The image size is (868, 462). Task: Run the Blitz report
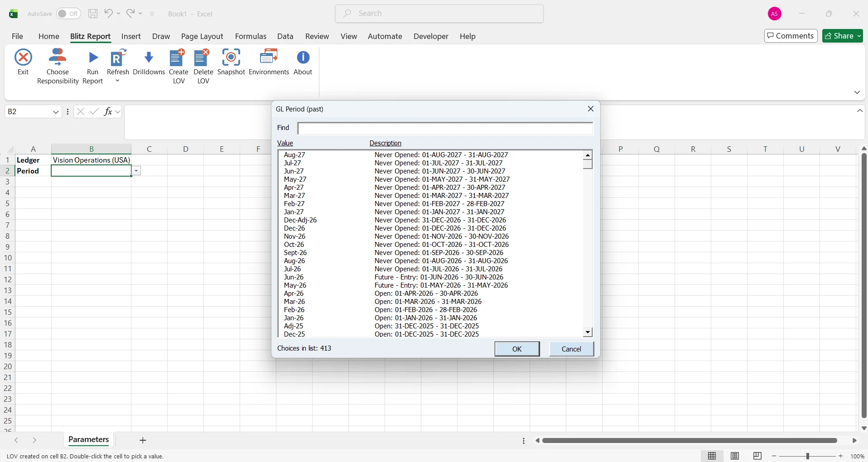pyautogui.click(x=93, y=67)
